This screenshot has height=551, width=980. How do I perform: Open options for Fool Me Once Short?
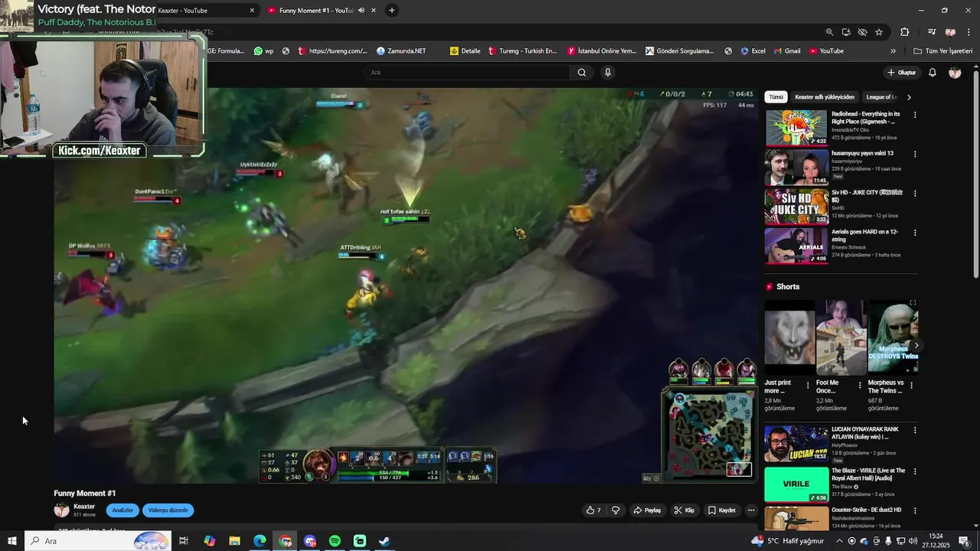pyautogui.click(x=860, y=386)
